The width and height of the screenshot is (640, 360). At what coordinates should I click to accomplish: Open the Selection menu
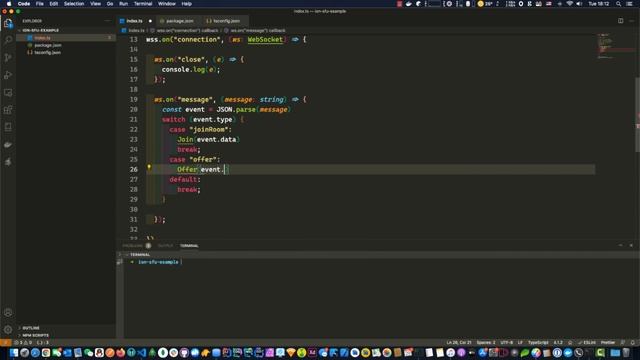74,4
